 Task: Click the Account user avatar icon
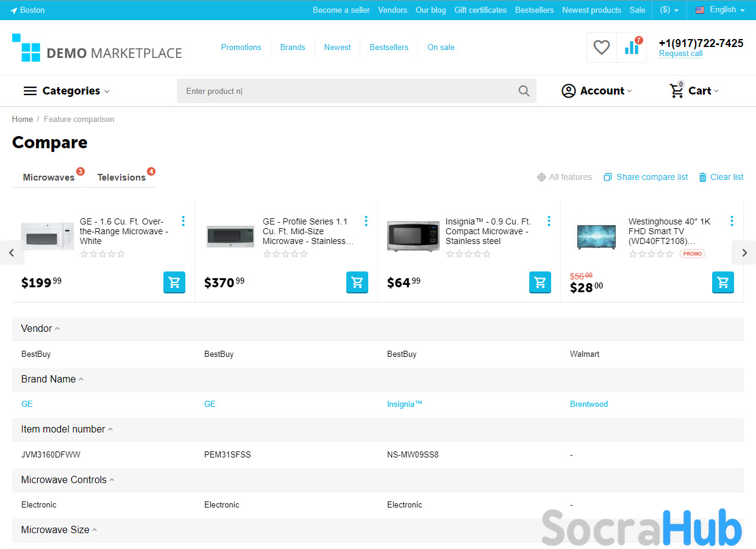pos(568,91)
